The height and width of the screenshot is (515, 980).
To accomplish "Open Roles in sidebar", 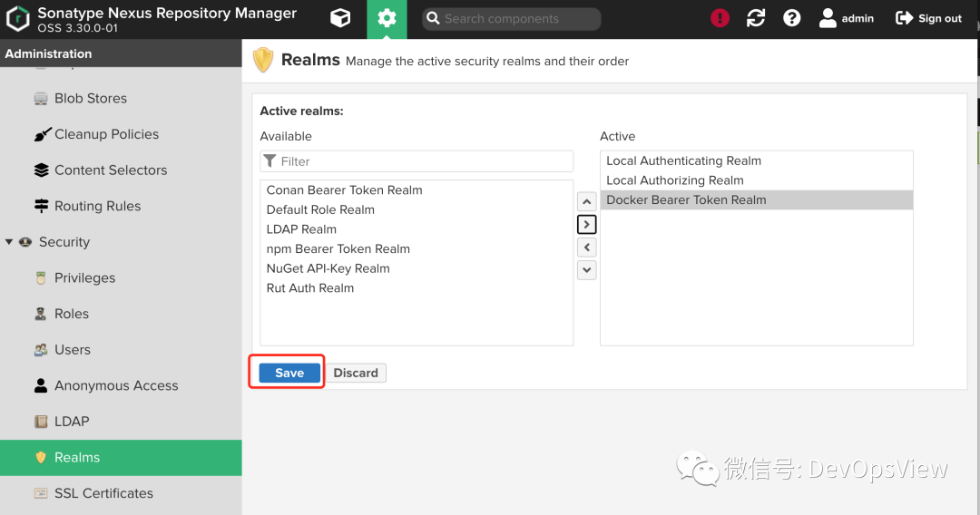I will 72,314.
